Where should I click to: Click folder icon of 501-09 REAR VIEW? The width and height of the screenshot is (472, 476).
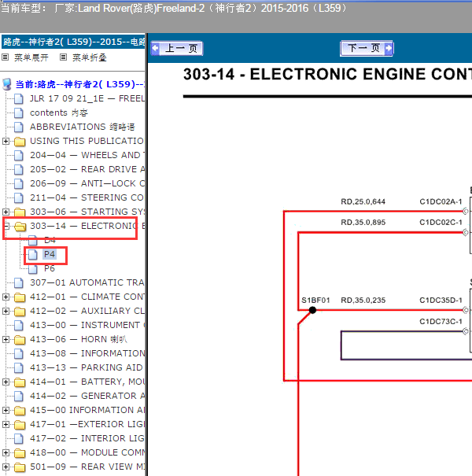[x=20, y=467]
